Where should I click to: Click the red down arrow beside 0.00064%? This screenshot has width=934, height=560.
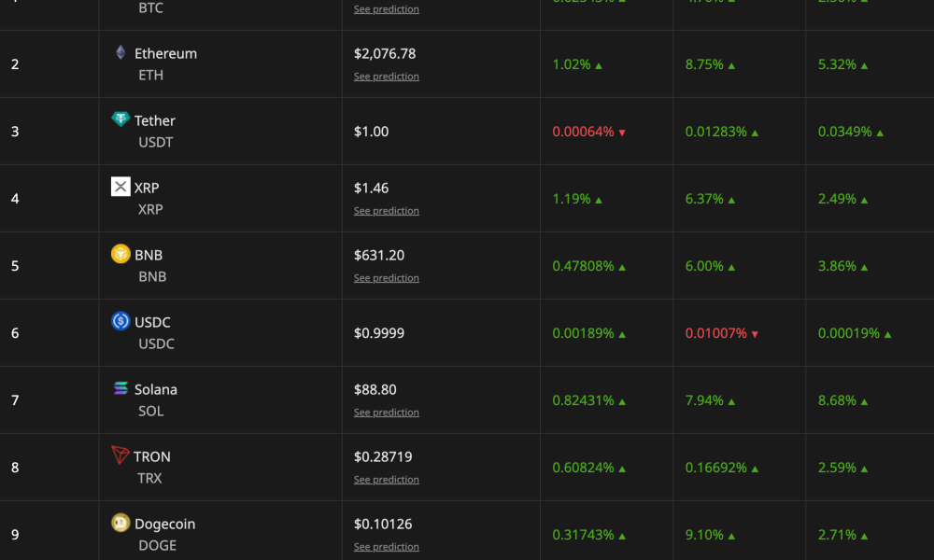(623, 132)
